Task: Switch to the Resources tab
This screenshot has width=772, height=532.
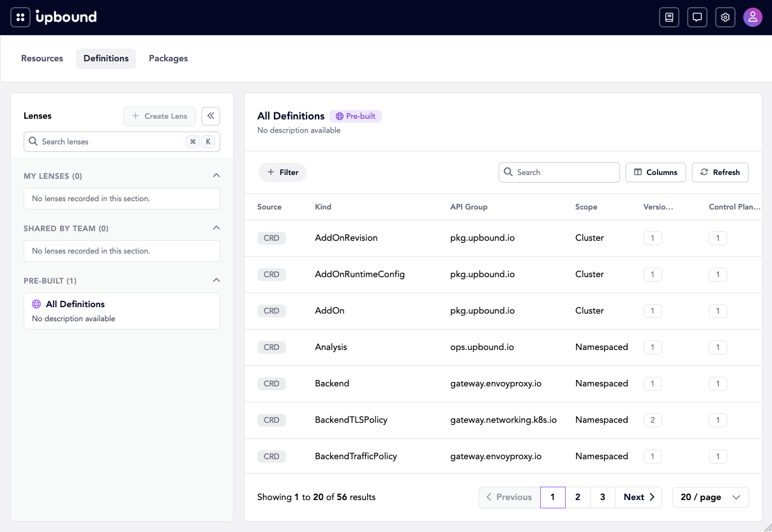Action: (42, 58)
